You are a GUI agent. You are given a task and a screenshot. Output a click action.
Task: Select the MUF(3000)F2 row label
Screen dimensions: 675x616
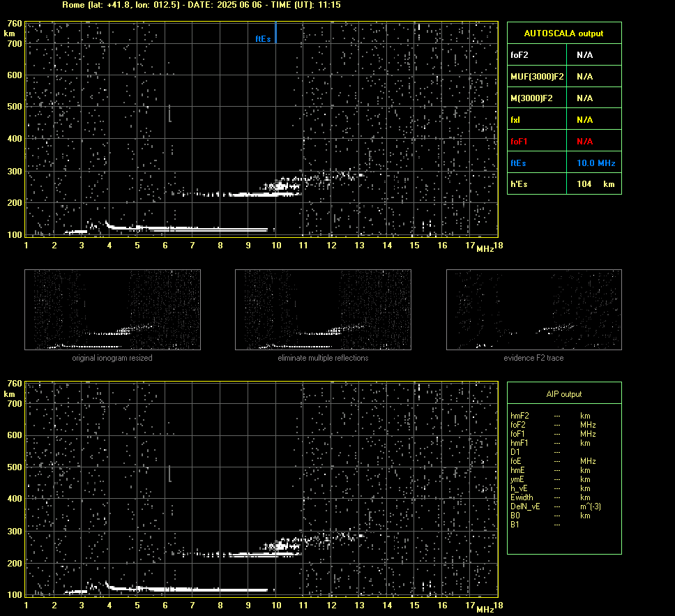[x=537, y=77]
